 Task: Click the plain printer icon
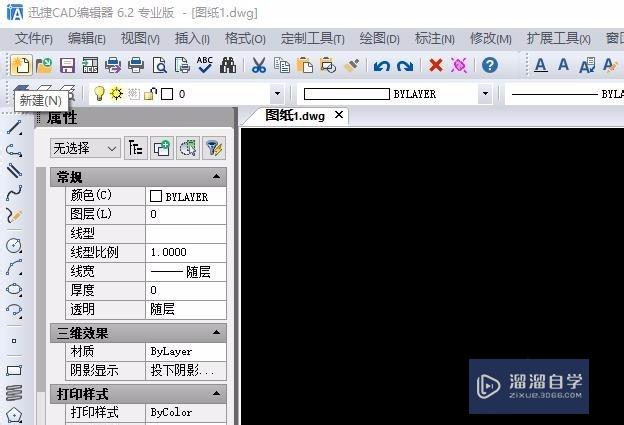coord(136,65)
